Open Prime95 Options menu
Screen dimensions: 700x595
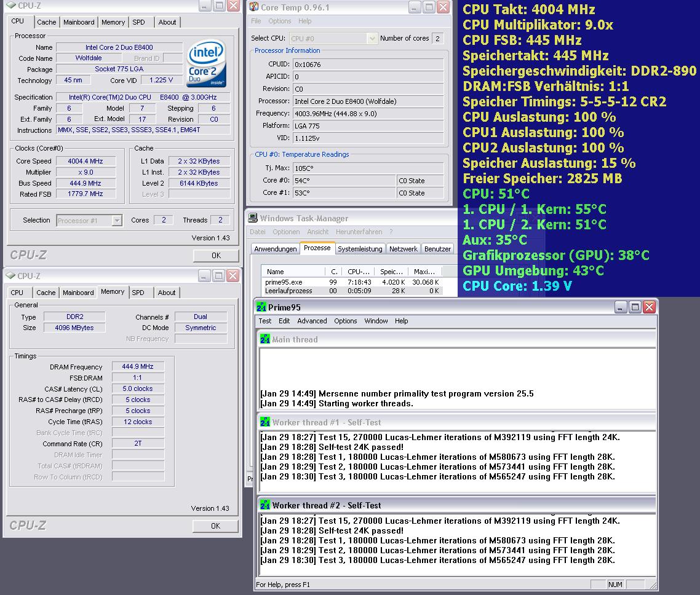pyautogui.click(x=345, y=321)
